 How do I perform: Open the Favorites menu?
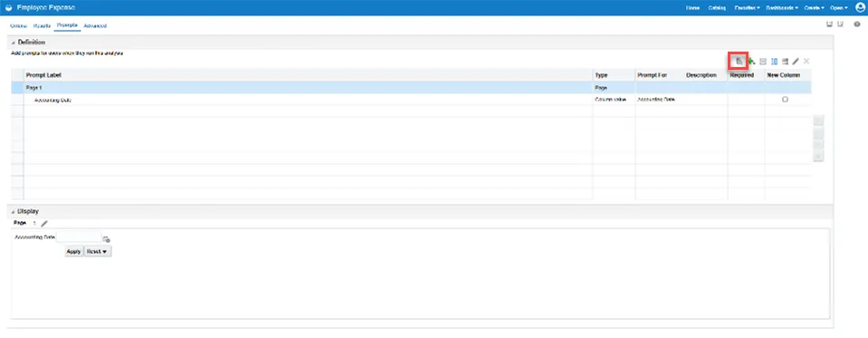(x=747, y=8)
